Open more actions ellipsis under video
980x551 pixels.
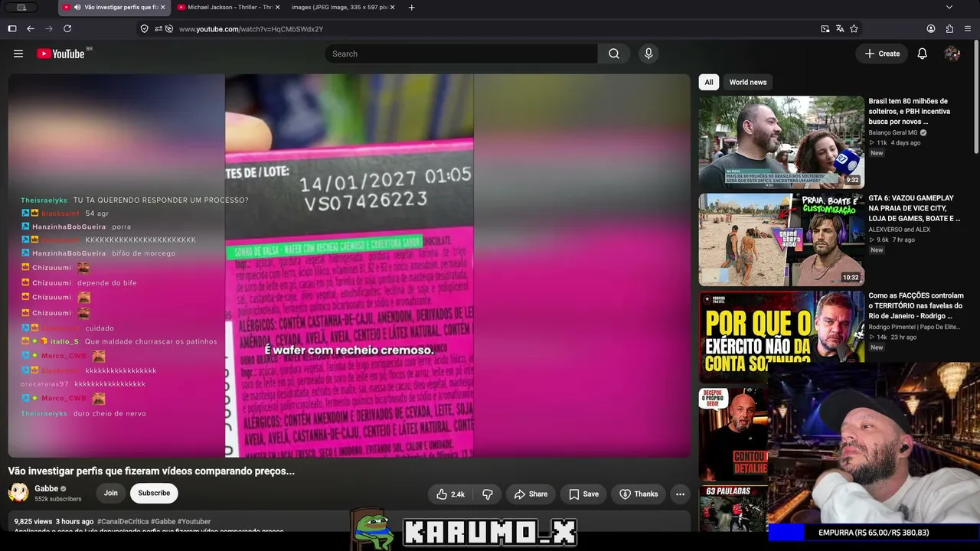680,494
